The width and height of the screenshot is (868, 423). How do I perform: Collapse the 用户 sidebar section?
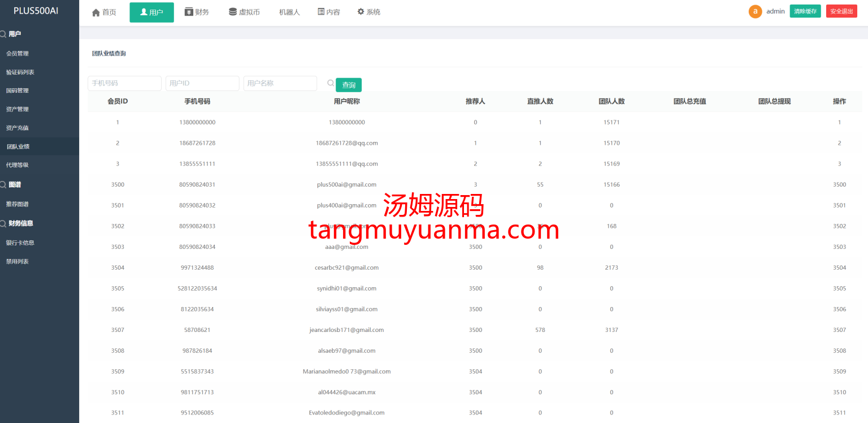(x=15, y=34)
